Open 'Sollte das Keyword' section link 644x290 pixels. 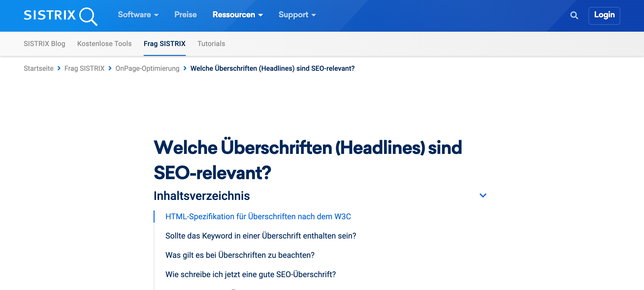click(261, 236)
